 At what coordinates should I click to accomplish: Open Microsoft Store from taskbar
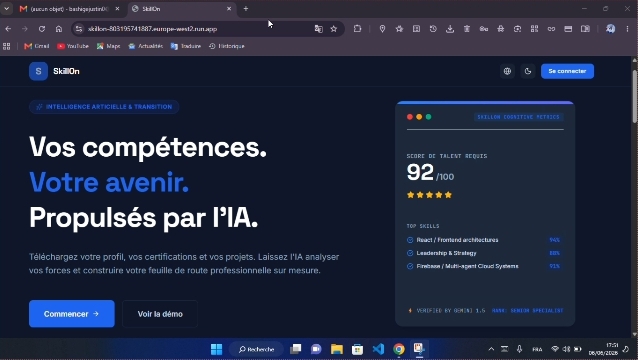click(357, 349)
